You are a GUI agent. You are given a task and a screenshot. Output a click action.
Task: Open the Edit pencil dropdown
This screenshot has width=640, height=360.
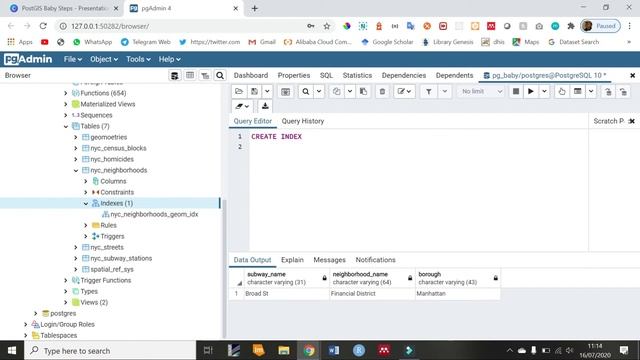[404, 91]
